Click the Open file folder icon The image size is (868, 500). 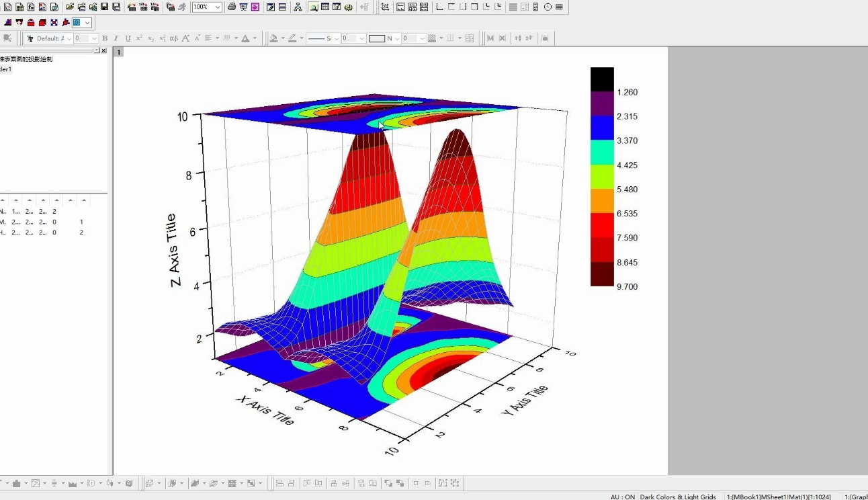pos(70,7)
